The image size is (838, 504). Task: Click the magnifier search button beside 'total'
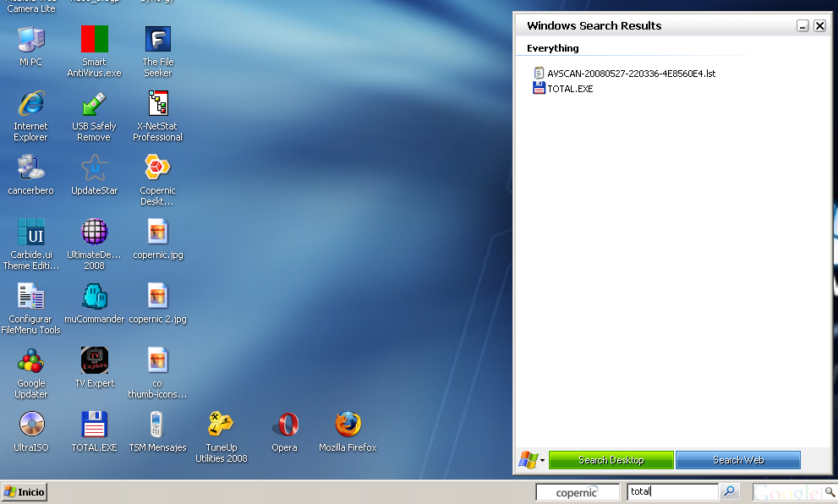[729, 491]
